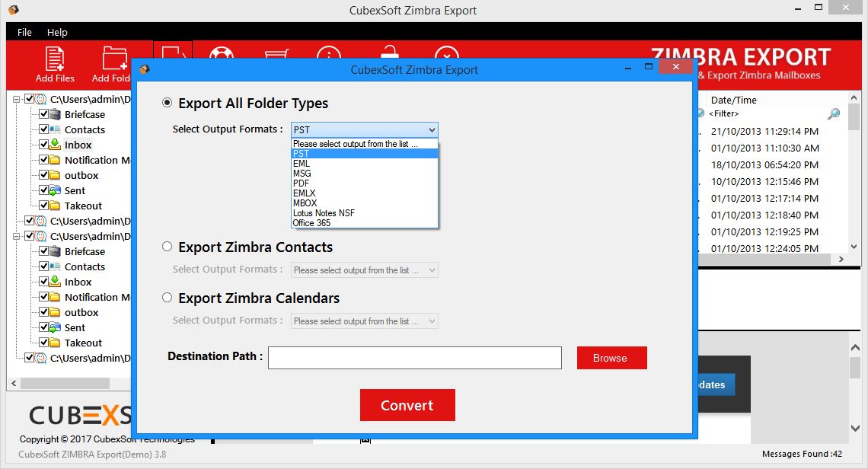868x469 pixels.
Task: Open the Zimbra Calendars output format dropdown
Action: tap(364, 321)
